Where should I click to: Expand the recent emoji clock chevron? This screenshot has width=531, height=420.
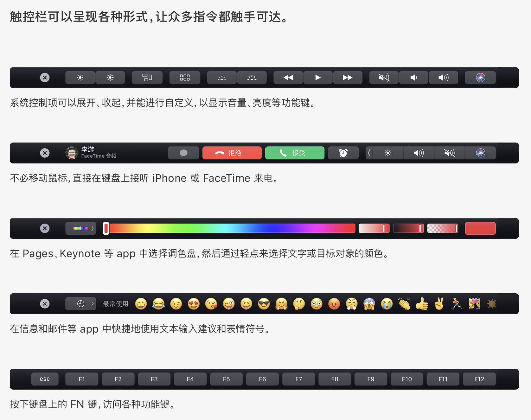pyautogui.click(x=92, y=304)
